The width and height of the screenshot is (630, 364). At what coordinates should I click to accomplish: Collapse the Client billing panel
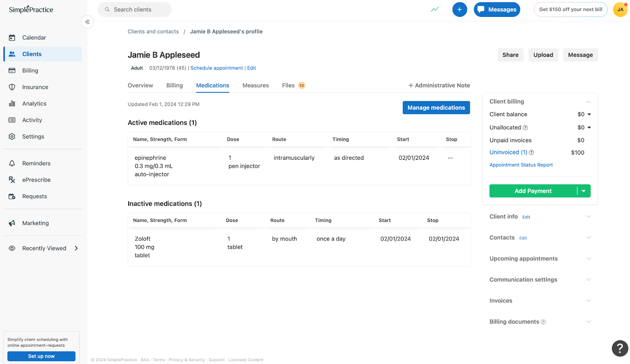(588, 101)
